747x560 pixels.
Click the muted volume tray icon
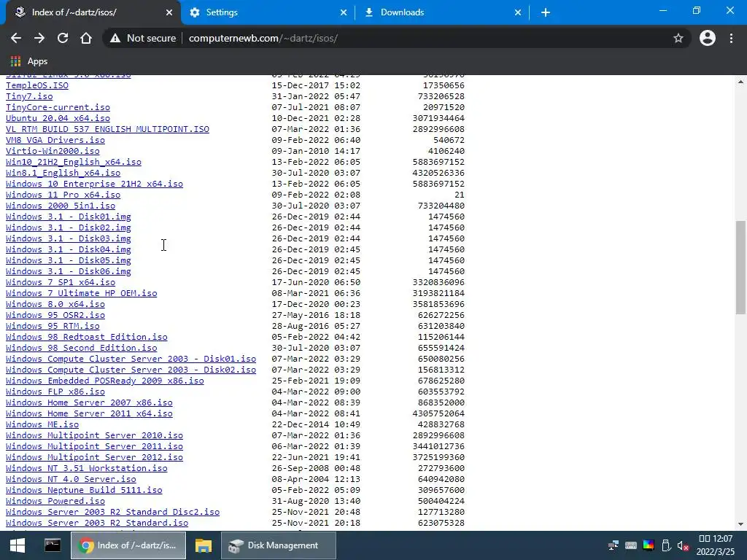coord(683,545)
